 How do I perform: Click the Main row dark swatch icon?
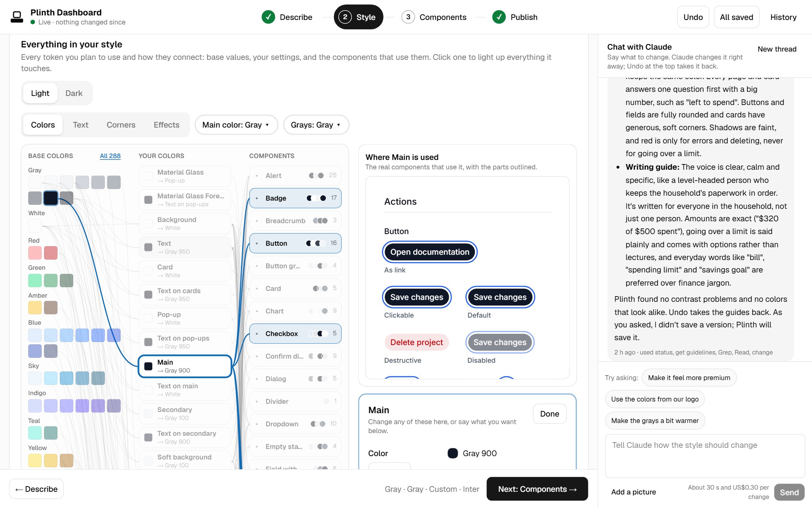(x=148, y=366)
